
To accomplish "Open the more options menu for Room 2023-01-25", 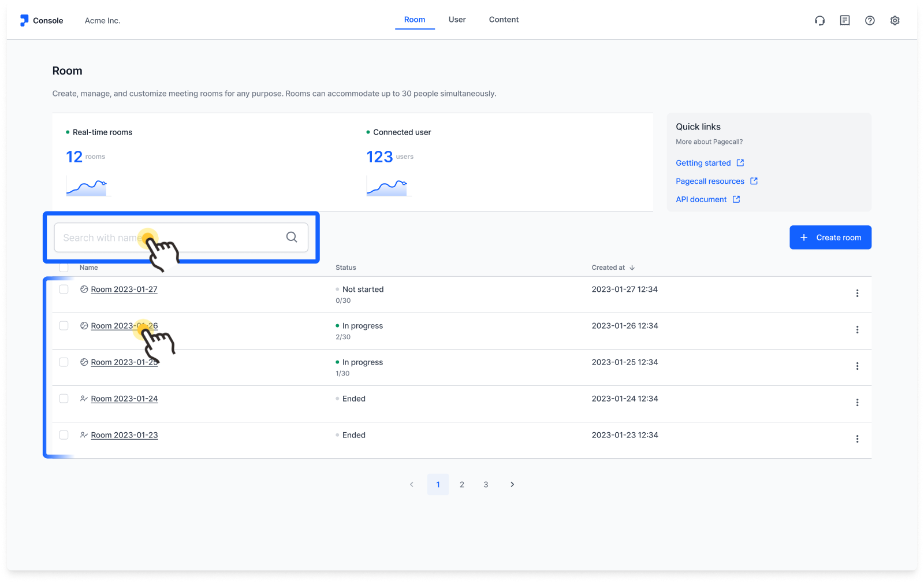I will tap(857, 366).
